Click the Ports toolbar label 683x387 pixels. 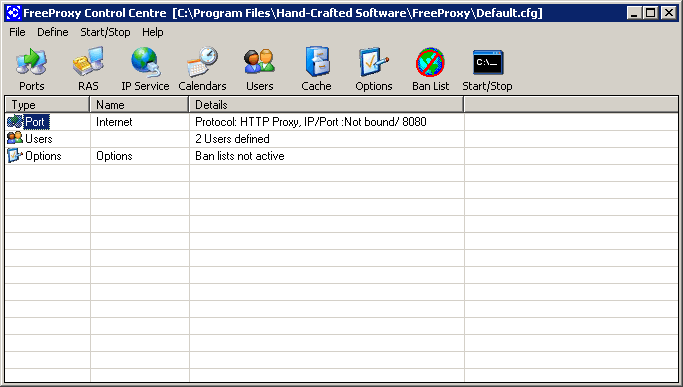(31, 86)
